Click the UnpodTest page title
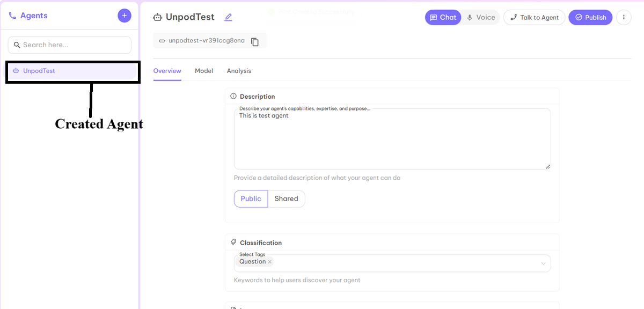Image resolution: width=644 pixels, height=309 pixels. point(190,17)
